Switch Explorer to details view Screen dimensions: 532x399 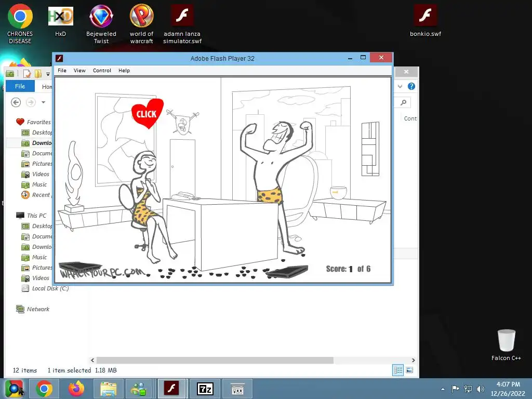tap(398, 370)
